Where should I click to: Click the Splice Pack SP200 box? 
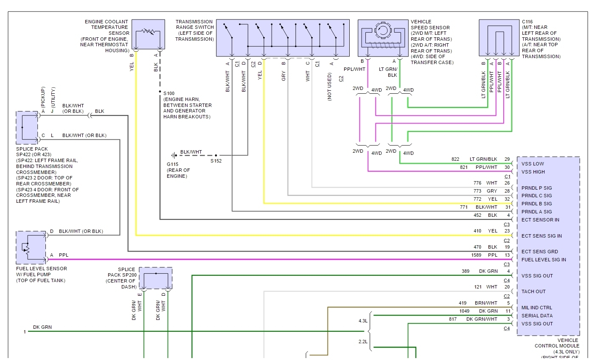pos(156,278)
